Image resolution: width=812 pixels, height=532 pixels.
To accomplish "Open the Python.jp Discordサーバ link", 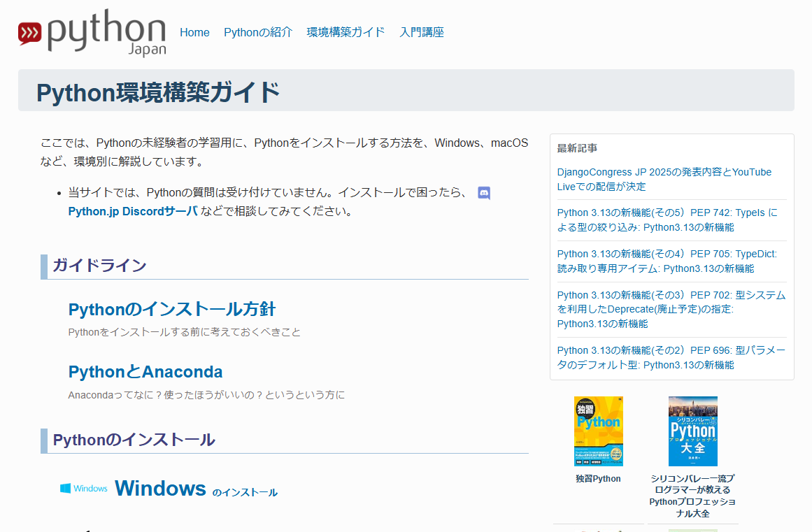I will click(x=133, y=211).
